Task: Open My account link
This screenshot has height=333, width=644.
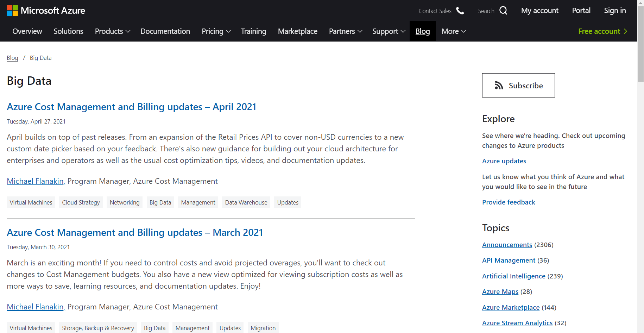Action: click(540, 11)
